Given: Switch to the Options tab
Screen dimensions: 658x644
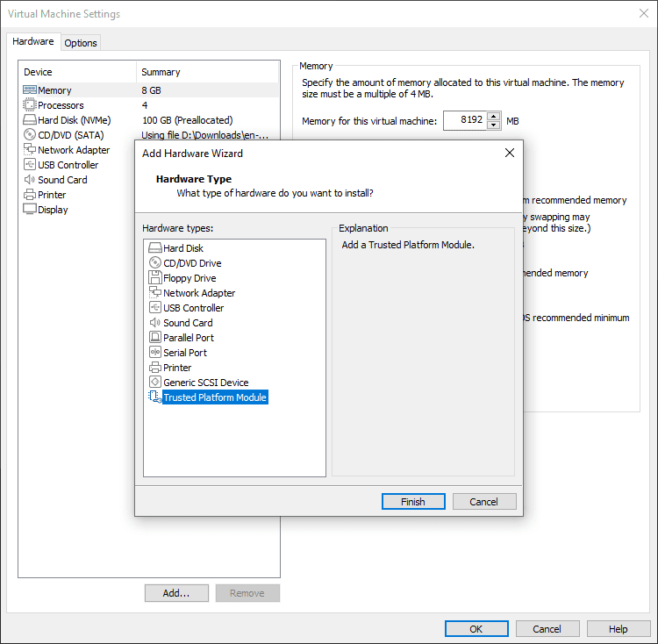Looking at the screenshot, I should tap(81, 43).
